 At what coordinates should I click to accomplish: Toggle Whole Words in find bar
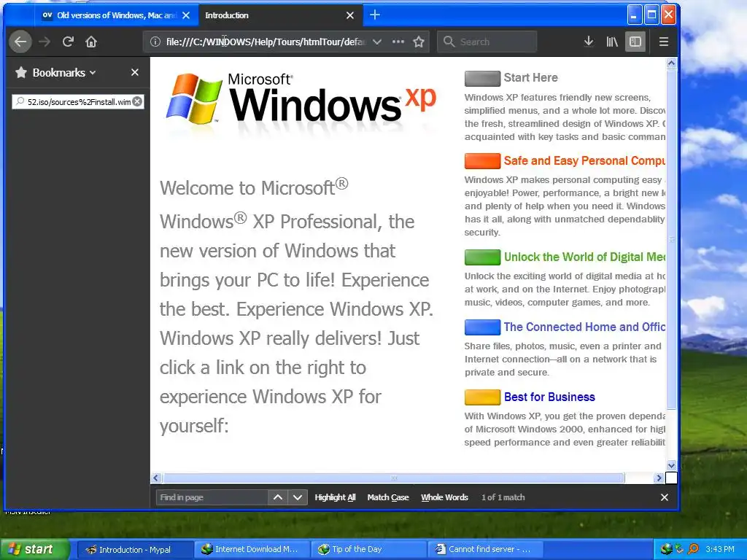444,497
